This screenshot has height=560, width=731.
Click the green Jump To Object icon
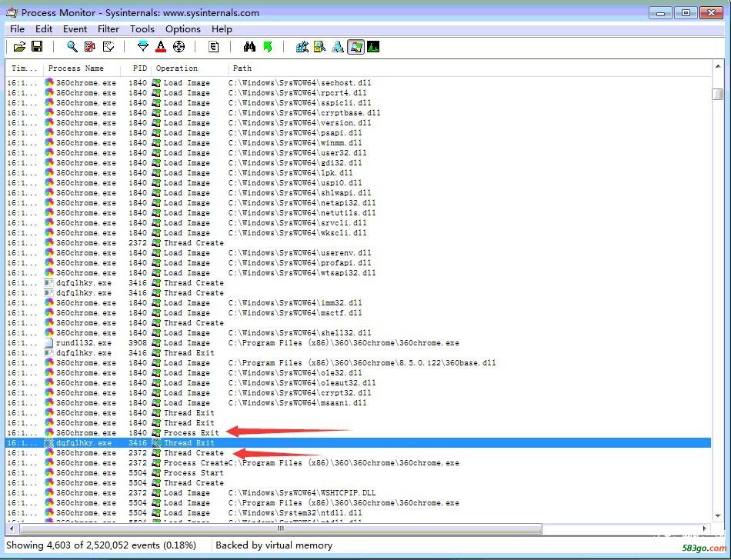[x=268, y=47]
